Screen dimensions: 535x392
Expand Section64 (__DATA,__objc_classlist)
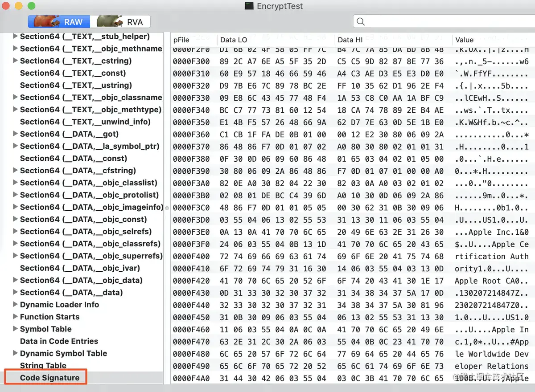click(x=16, y=182)
